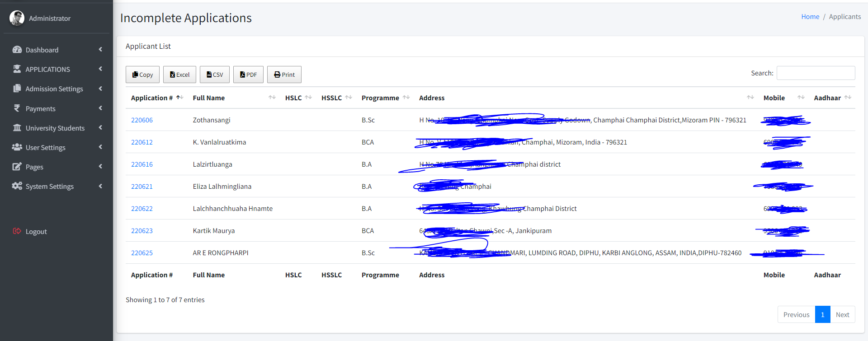Screen dimensions: 868x341
Task: Expand the APPLICATIONS menu chevron
Action: (x=100, y=69)
